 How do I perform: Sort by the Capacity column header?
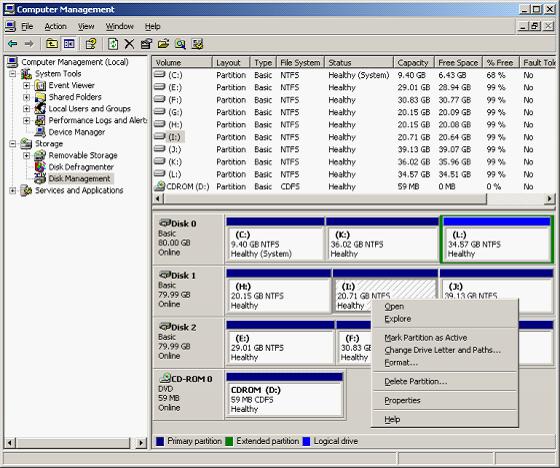tap(414, 63)
